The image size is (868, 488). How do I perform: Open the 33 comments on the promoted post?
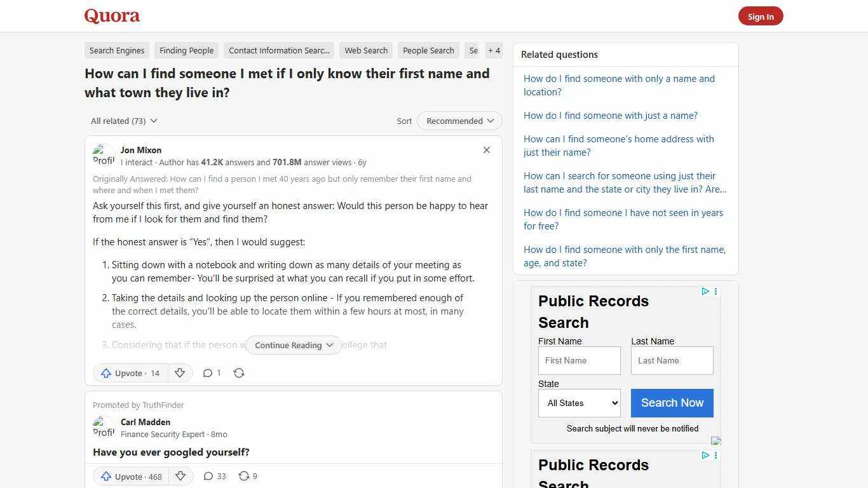214,476
